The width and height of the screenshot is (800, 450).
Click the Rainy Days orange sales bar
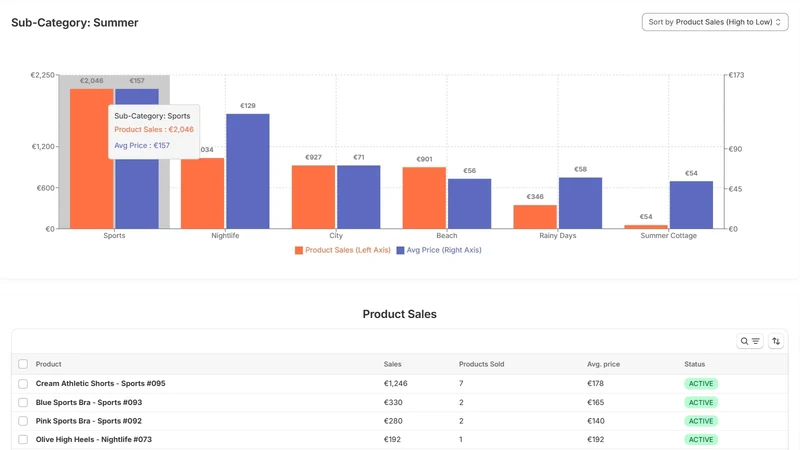coord(535,217)
